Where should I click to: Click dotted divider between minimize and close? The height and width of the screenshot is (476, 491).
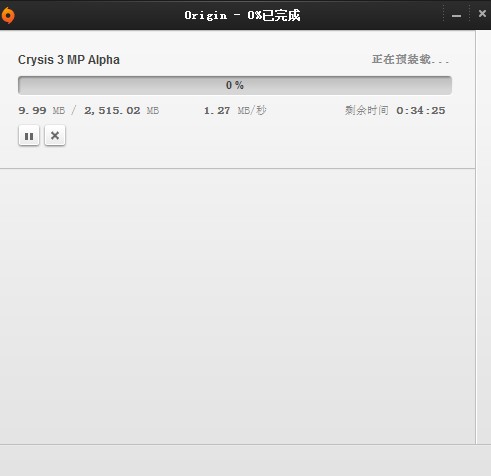pos(470,13)
